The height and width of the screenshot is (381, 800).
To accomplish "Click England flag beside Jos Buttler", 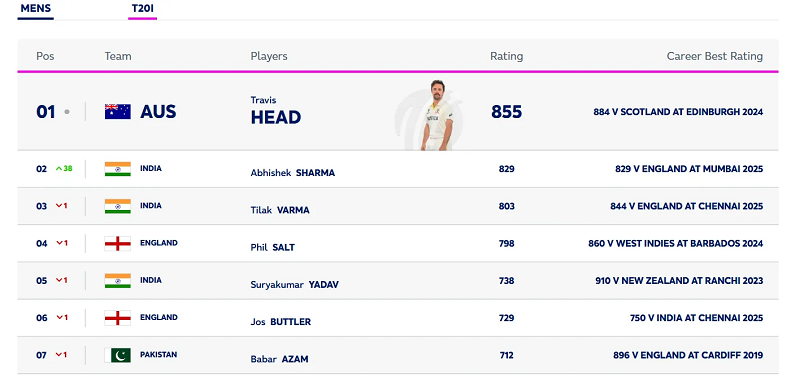I will 118,318.
